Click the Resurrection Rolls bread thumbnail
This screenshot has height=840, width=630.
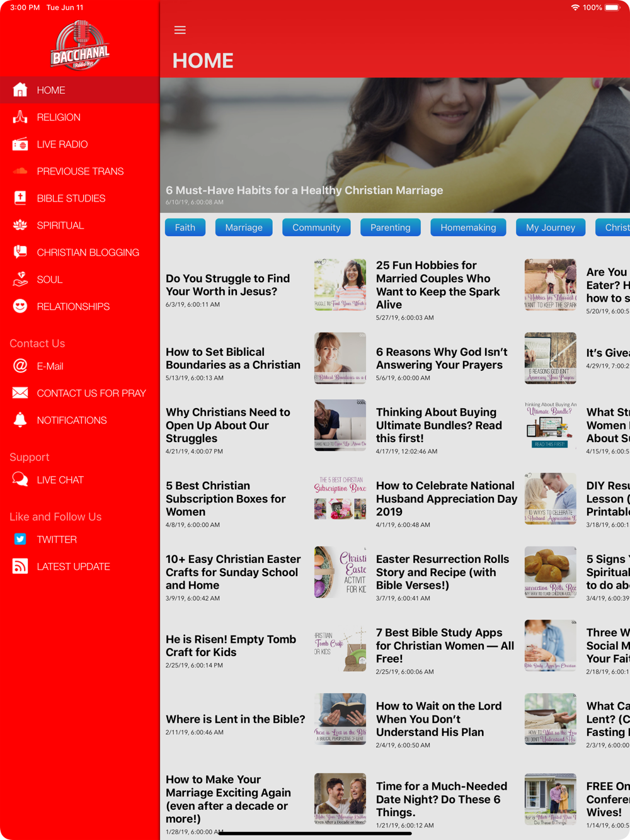[x=551, y=572]
